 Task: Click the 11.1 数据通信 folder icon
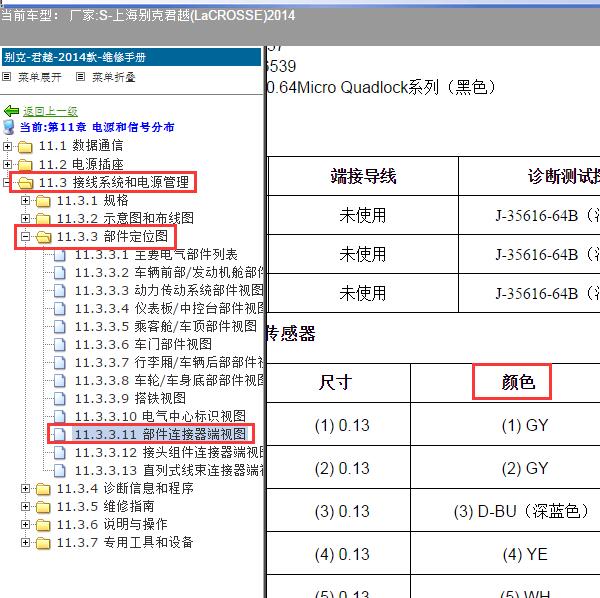click(x=25, y=146)
